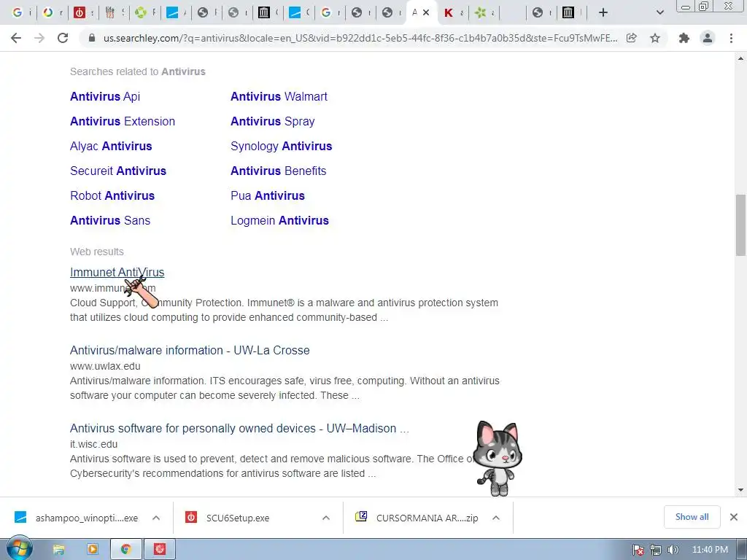Open the Extensions puzzle-piece menu
The image size is (747, 560).
(x=684, y=38)
